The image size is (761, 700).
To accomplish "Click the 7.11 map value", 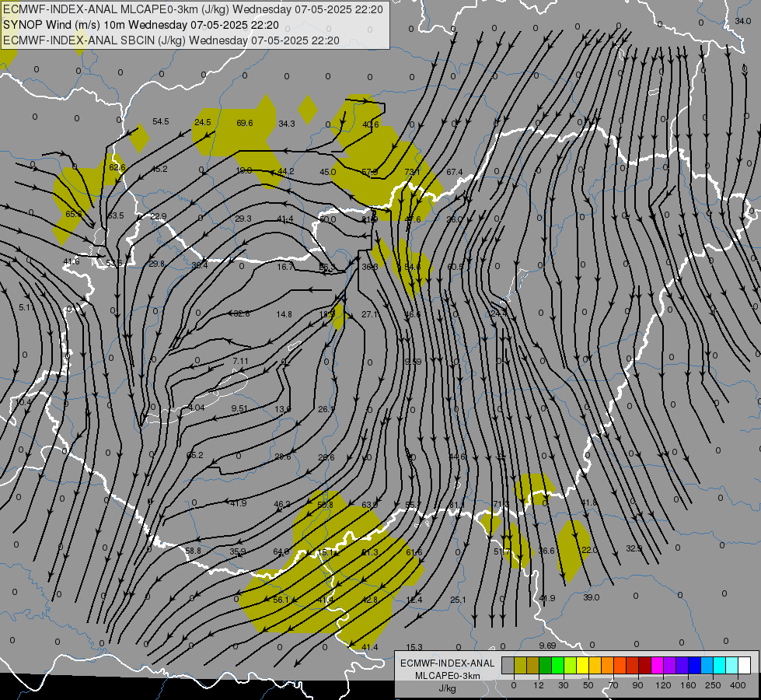I will [x=240, y=361].
